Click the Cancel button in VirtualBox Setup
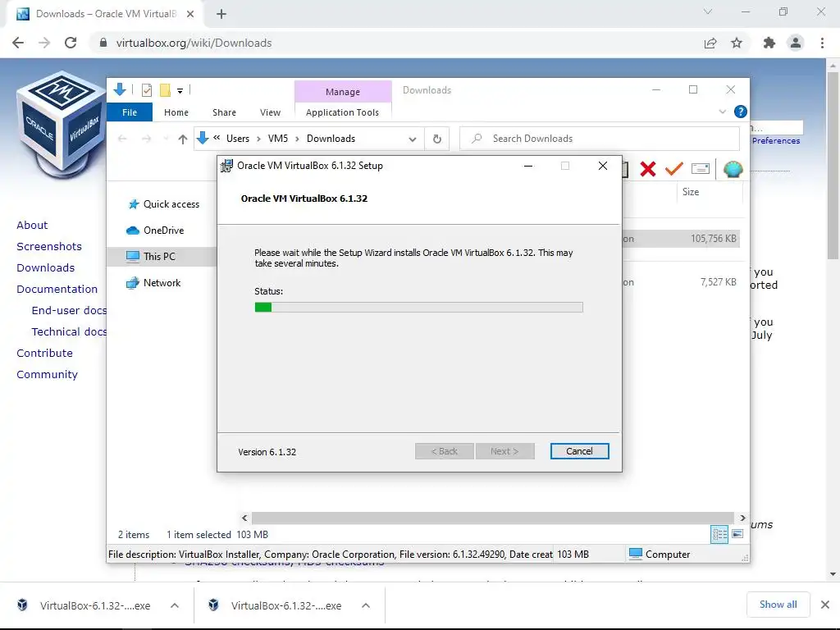 pos(579,451)
